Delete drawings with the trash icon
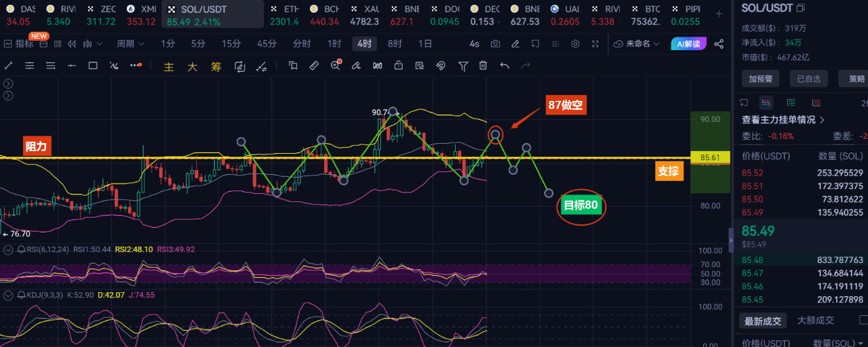The width and height of the screenshot is (868, 347). click(x=483, y=66)
